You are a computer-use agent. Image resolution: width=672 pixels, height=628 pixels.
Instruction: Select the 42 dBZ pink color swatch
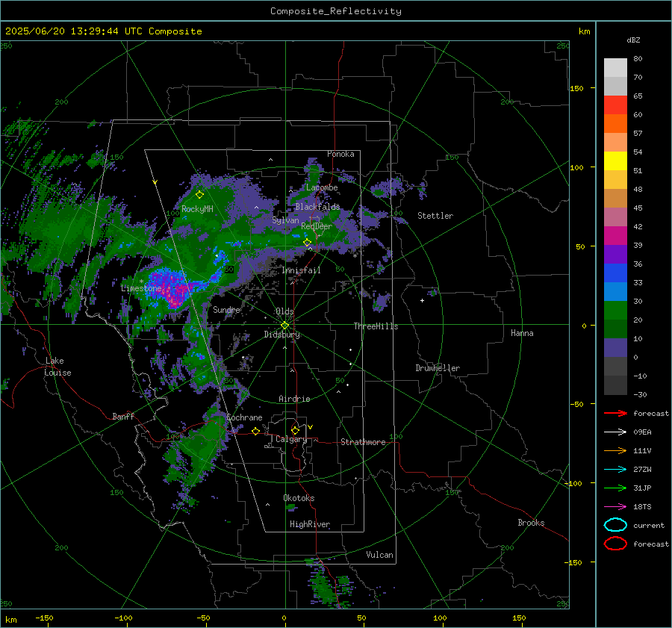tap(615, 217)
